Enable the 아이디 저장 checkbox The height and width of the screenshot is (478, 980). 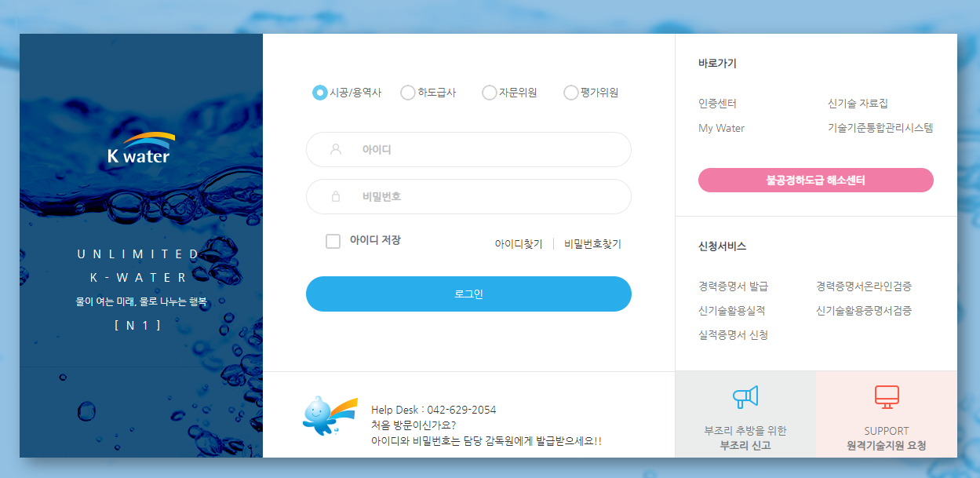[332, 241]
